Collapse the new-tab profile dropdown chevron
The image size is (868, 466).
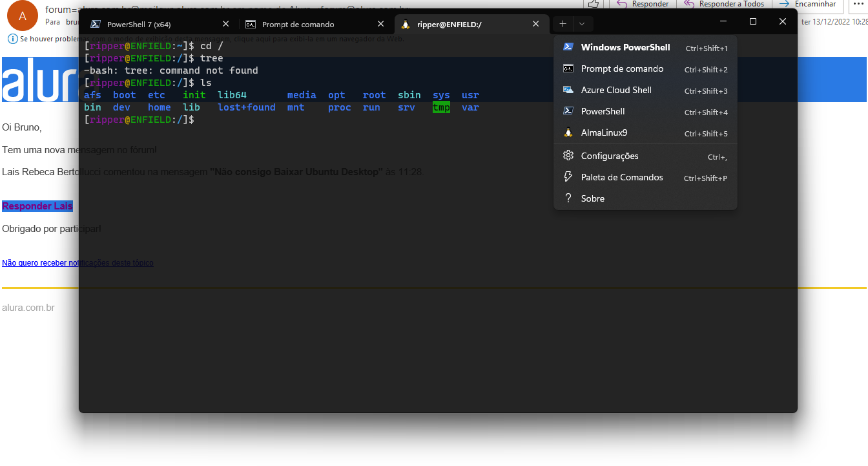coord(582,24)
